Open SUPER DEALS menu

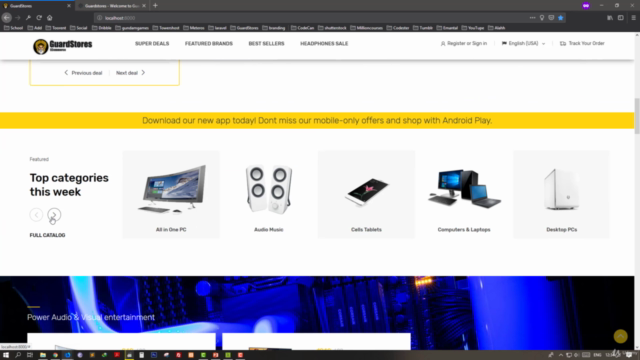pyautogui.click(x=152, y=44)
